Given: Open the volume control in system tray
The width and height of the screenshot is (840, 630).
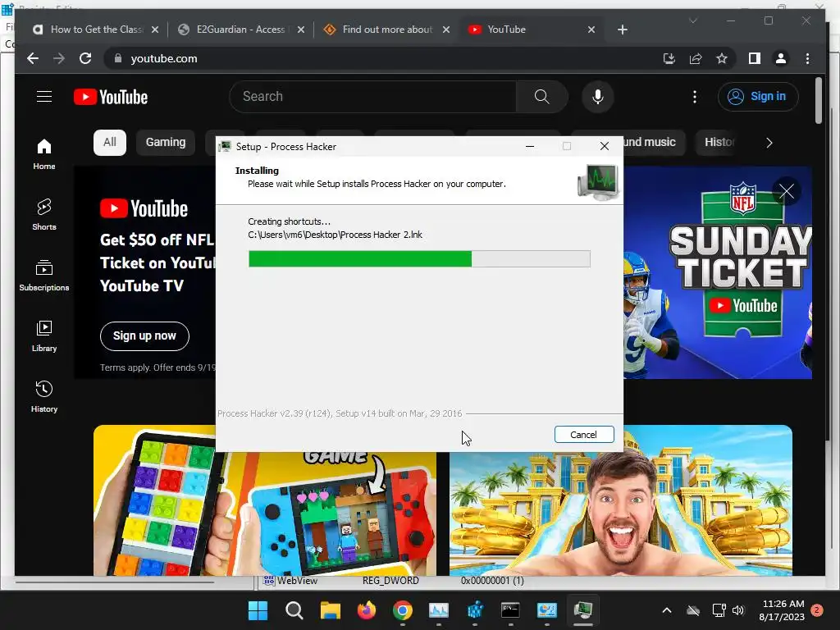Looking at the screenshot, I should pos(738,610).
